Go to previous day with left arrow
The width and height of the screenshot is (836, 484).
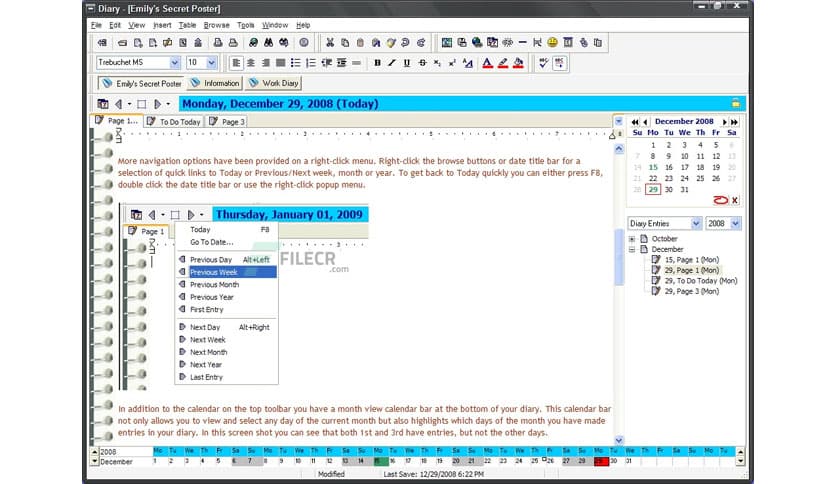pyautogui.click(x=118, y=104)
